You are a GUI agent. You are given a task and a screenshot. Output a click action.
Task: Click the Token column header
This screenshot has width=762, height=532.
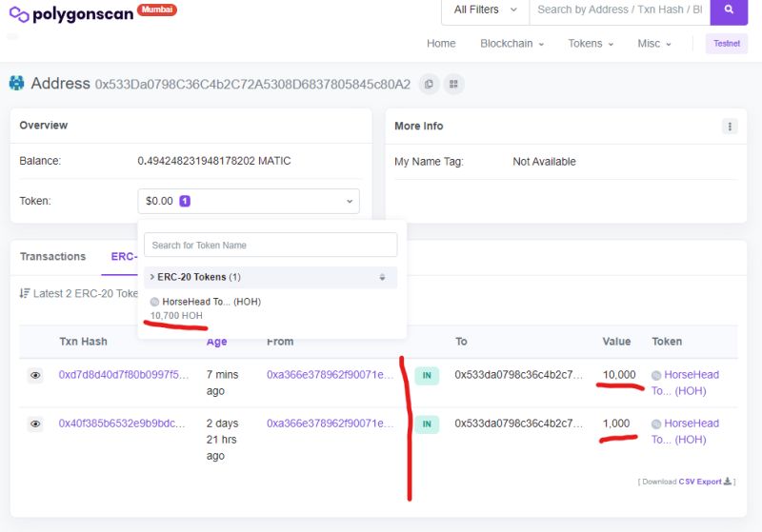(x=667, y=342)
